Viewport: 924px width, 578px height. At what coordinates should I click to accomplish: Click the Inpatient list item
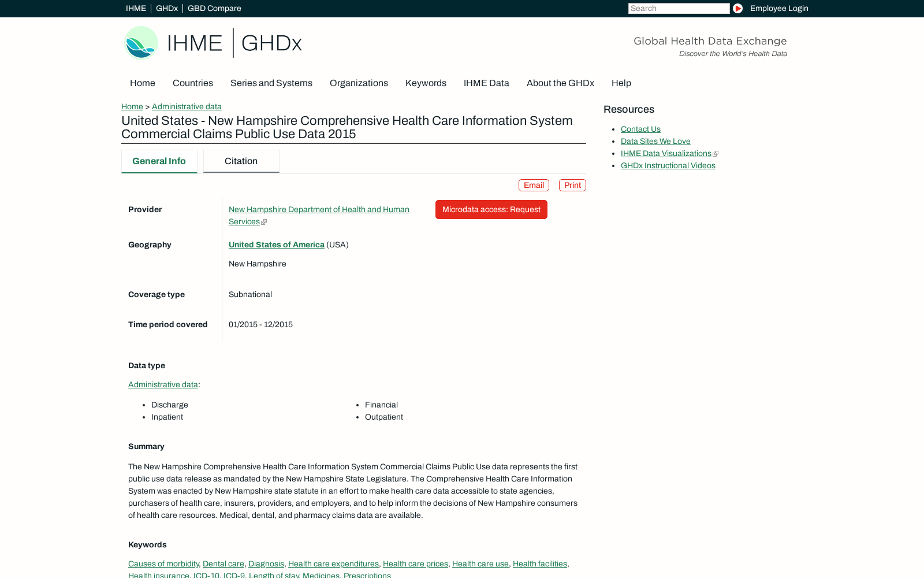point(167,417)
